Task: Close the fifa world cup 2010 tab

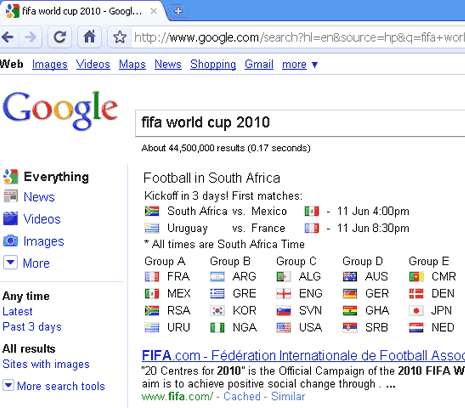Action: pos(153,11)
